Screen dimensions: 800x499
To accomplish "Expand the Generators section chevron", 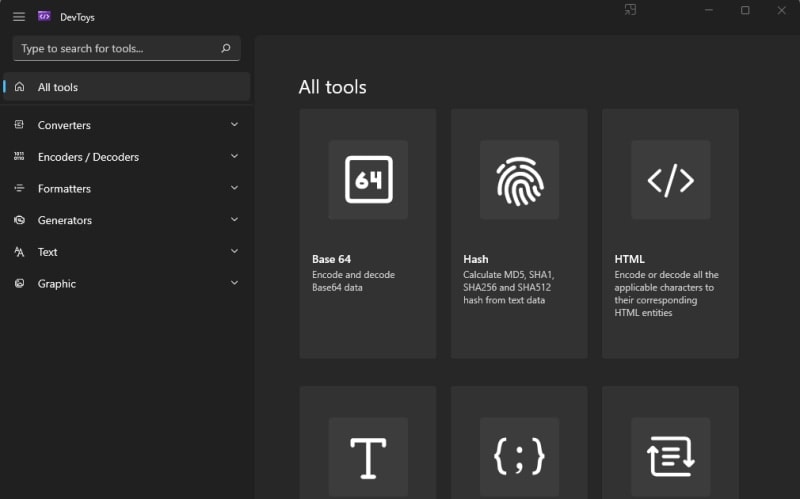I will pos(234,220).
